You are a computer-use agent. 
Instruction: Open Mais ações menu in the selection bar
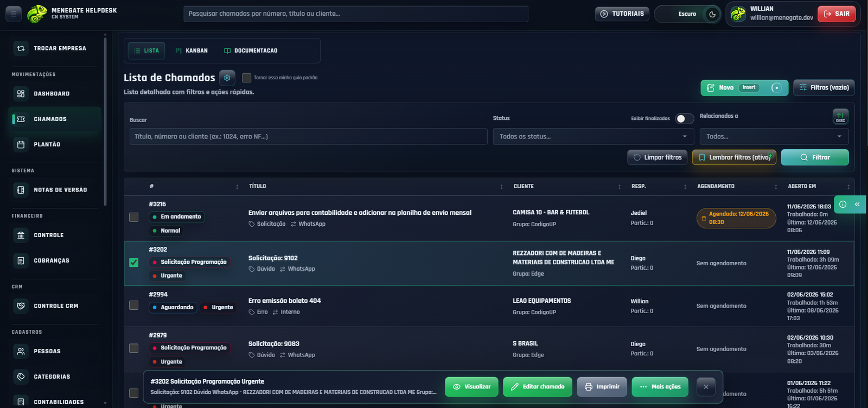tap(660, 387)
